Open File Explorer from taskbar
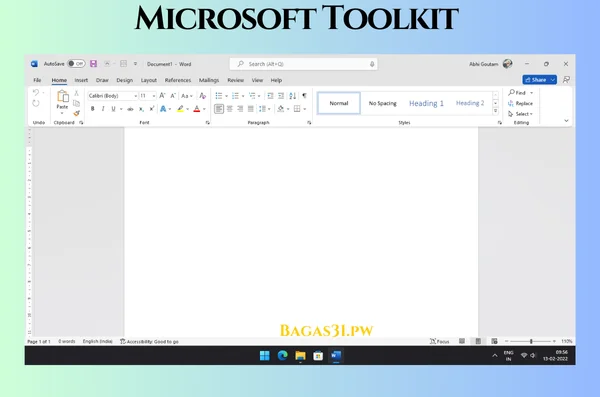Screen dimensions: 600x397 click(x=300, y=356)
